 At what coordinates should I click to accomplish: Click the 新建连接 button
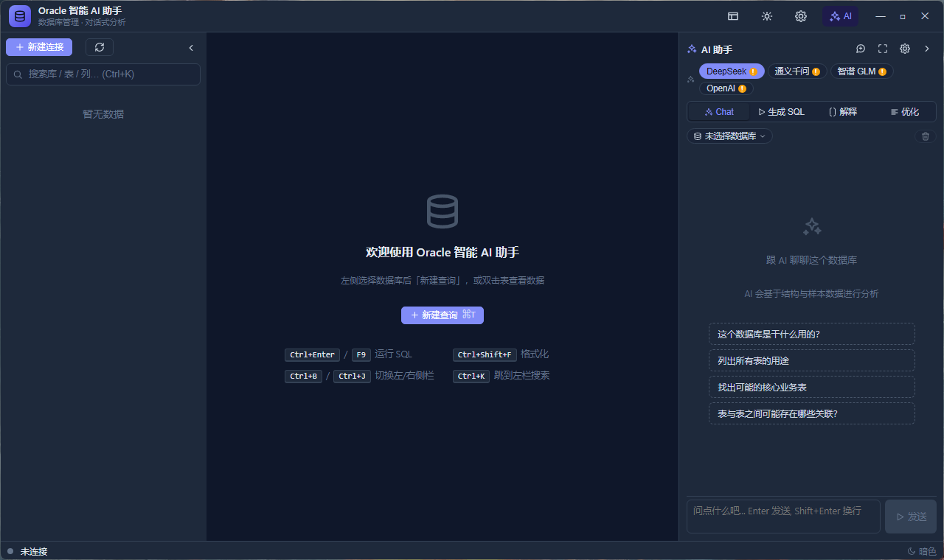[39, 47]
